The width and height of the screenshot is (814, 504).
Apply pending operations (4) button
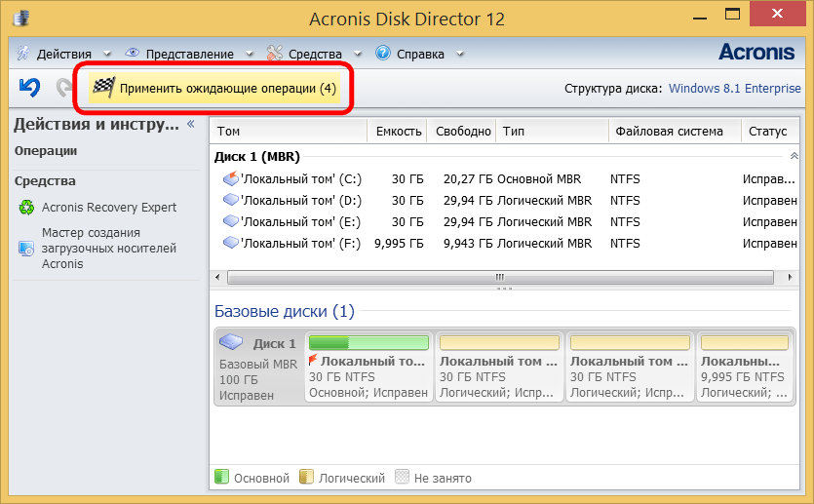(x=227, y=89)
